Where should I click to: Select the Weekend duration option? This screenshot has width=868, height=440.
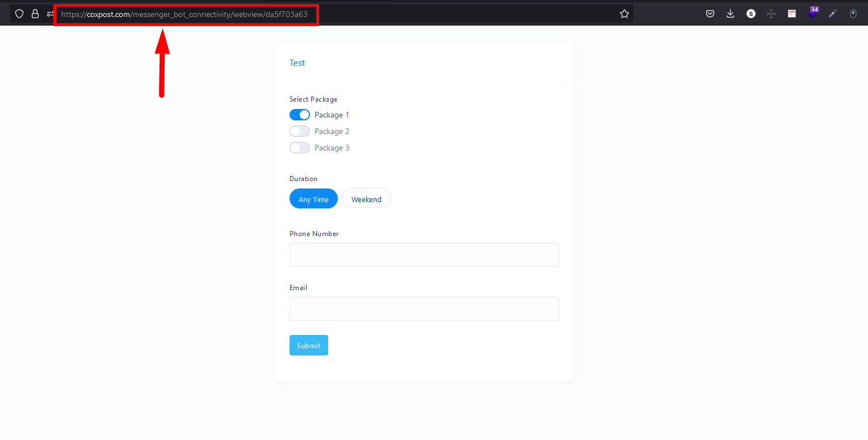(x=366, y=199)
